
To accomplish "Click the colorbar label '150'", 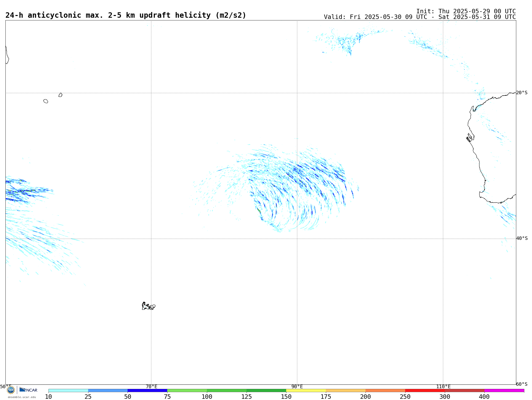I will click(286, 397).
